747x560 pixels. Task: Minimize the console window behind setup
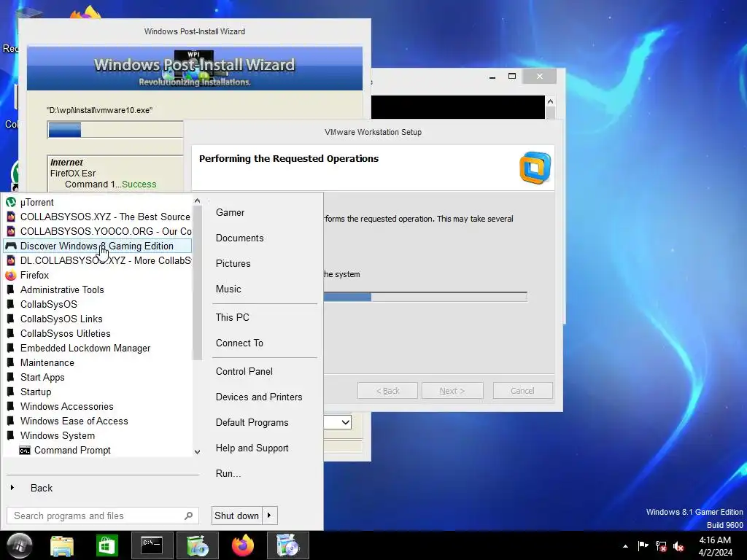click(492, 76)
